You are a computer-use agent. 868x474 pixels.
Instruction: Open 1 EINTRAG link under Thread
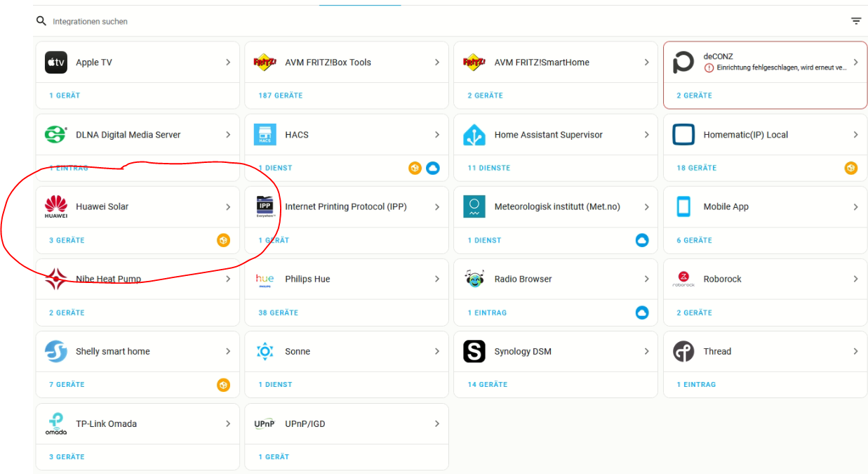[x=696, y=385]
